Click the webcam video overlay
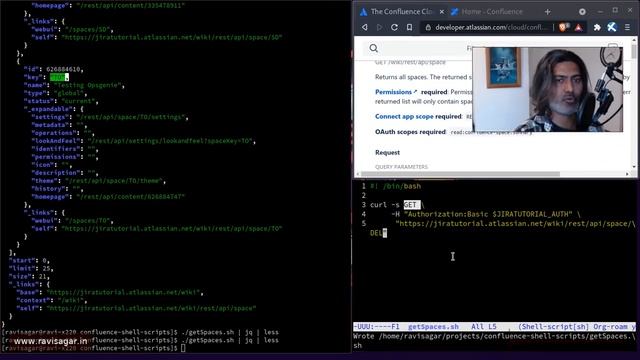The image size is (640, 360). coord(547,89)
